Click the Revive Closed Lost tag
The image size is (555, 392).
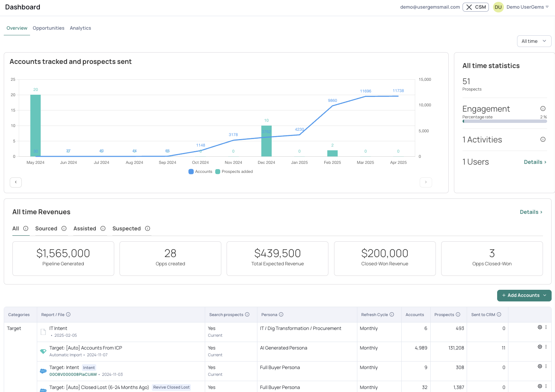[x=171, y=387]
